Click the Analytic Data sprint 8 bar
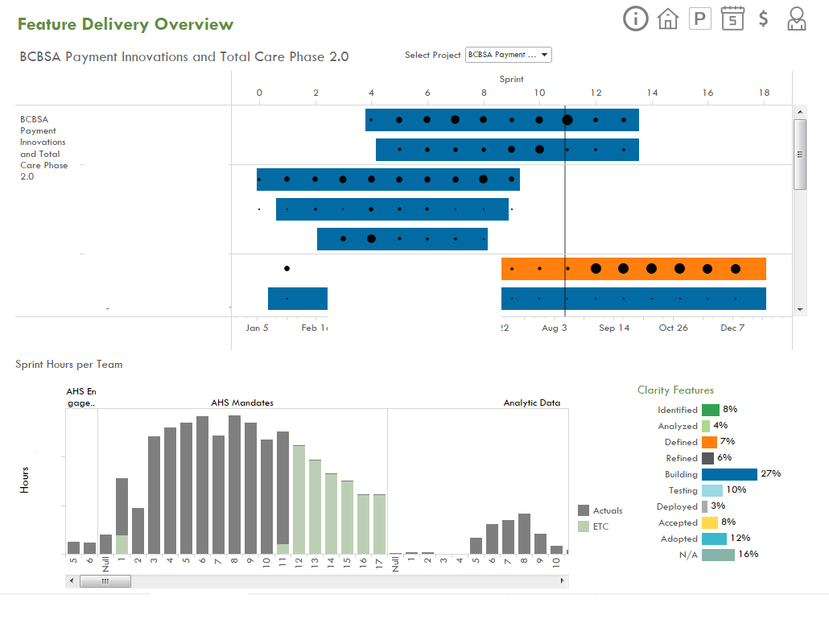Image resolution: width=829 pixels, height=644 pixels. point(524,534)
